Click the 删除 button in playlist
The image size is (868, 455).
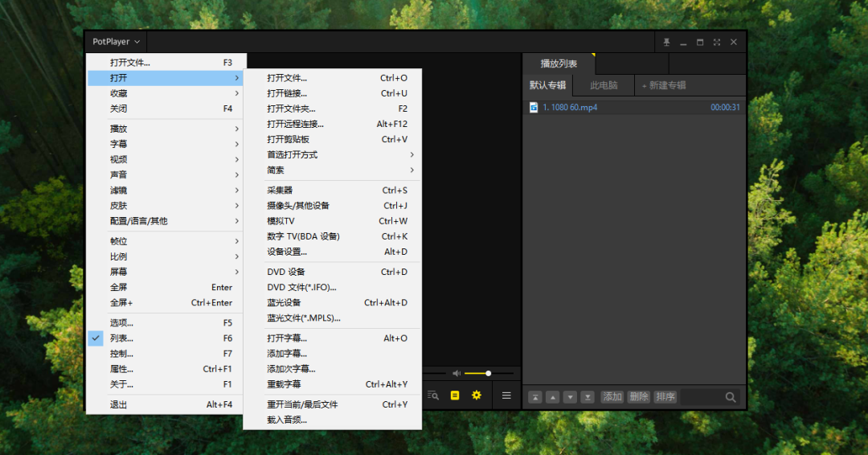pos(638,397)
